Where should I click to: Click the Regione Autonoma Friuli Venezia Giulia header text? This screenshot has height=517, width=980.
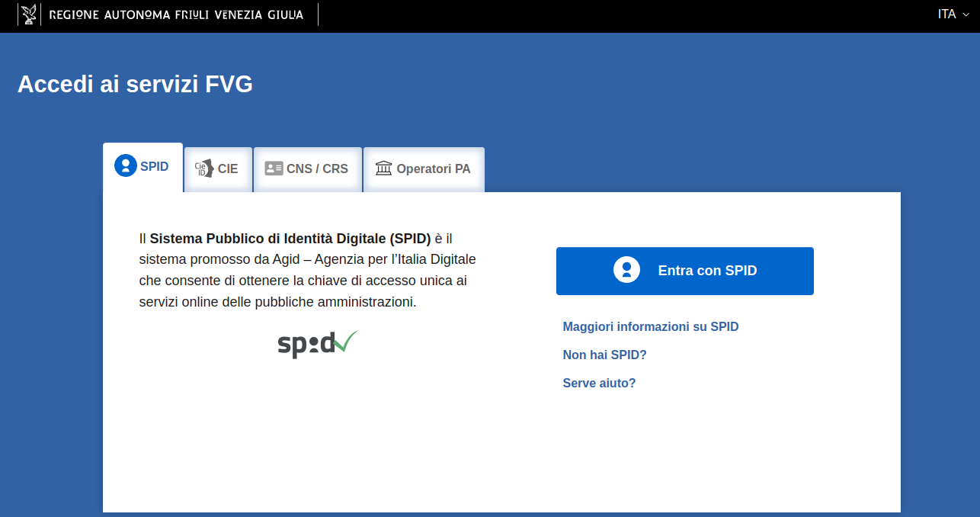point(176,14)
